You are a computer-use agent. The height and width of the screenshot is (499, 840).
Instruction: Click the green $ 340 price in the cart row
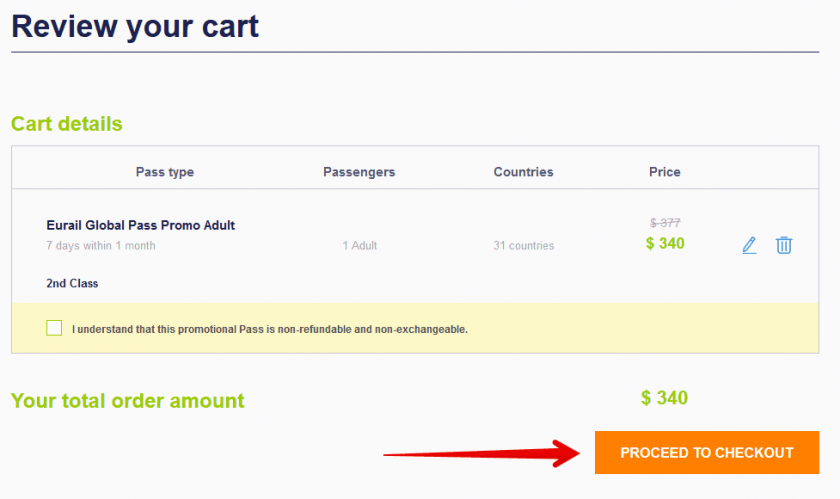tap(665, 243)
